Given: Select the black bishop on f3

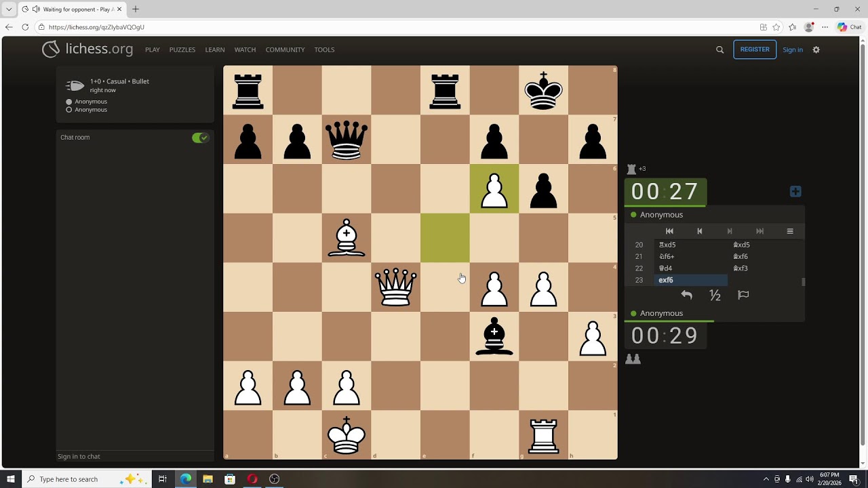Looking at the screenshot, I should pyautogui.click(x=494, y=336).
